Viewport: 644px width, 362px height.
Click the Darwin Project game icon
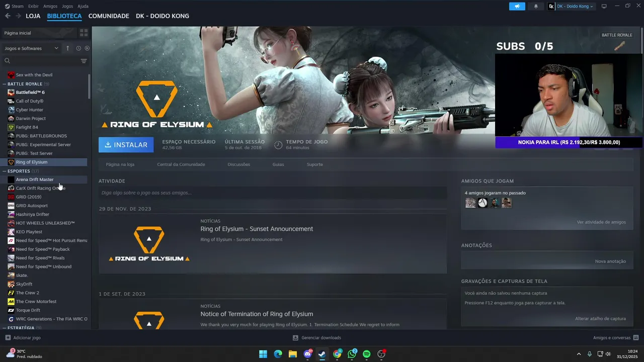[x=11, y=119]
